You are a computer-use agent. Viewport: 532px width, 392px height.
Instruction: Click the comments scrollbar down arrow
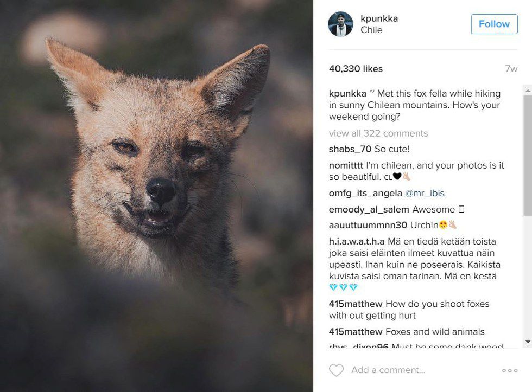pyautogui.click(x=527, y=342)
